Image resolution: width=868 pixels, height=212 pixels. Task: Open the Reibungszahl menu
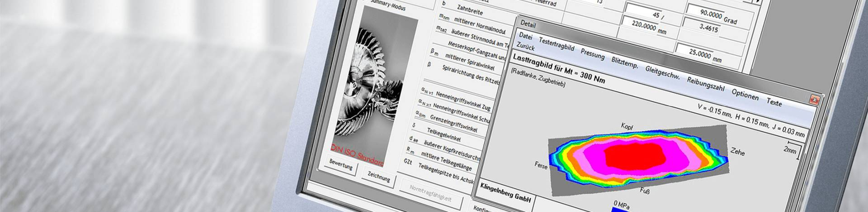coord(706,84)
